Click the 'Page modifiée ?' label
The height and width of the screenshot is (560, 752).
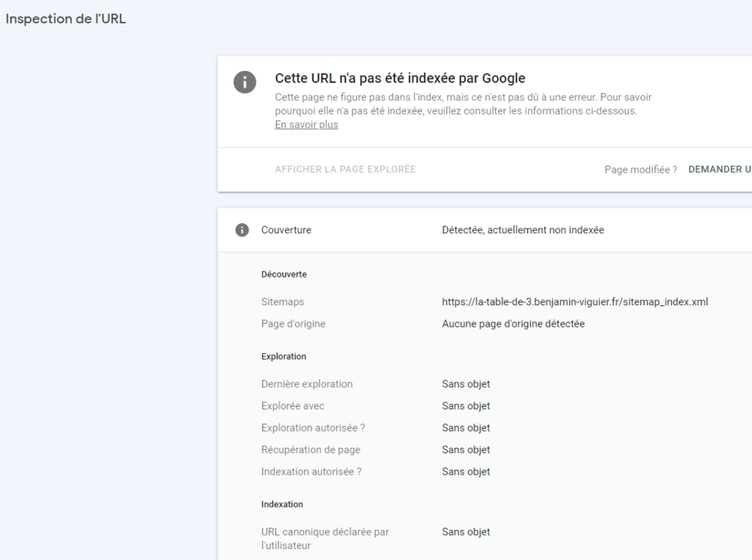pyautogui.click(x=640, y=170)
